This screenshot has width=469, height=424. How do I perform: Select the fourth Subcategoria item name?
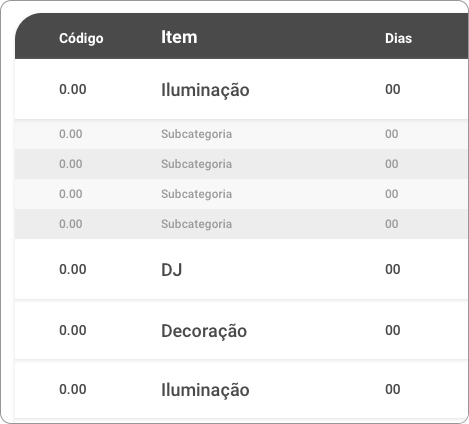196,224
